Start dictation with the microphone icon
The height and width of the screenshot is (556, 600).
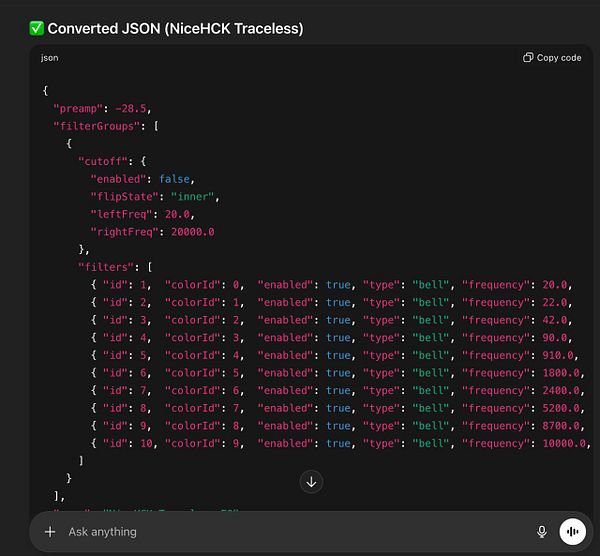tap(541, 532)
